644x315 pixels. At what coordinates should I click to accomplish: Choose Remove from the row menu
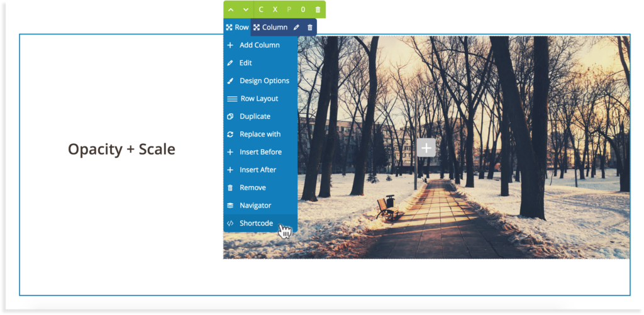[260, 187]
